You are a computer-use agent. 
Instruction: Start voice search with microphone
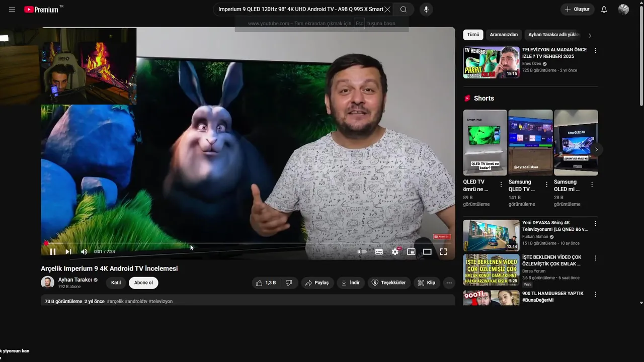(426, 10)
